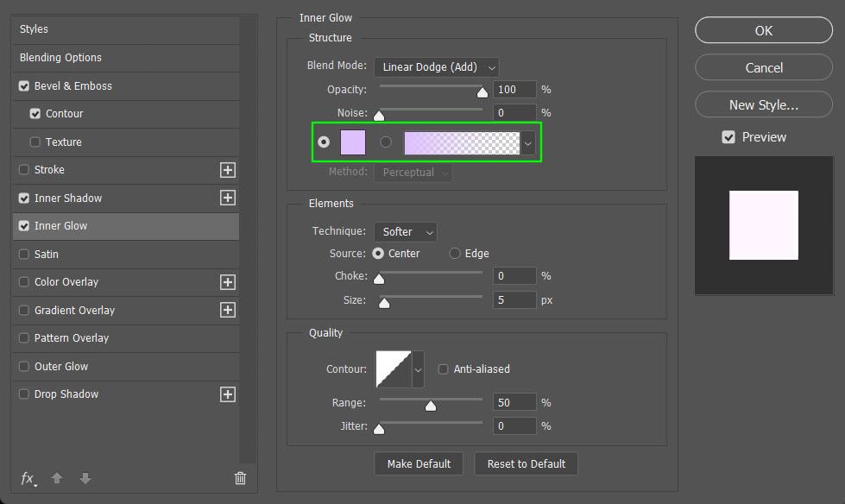Viewport: 845px width, 504px height.
Task: Add another Inner Shadow with plus icon
Action: [227, 198]
